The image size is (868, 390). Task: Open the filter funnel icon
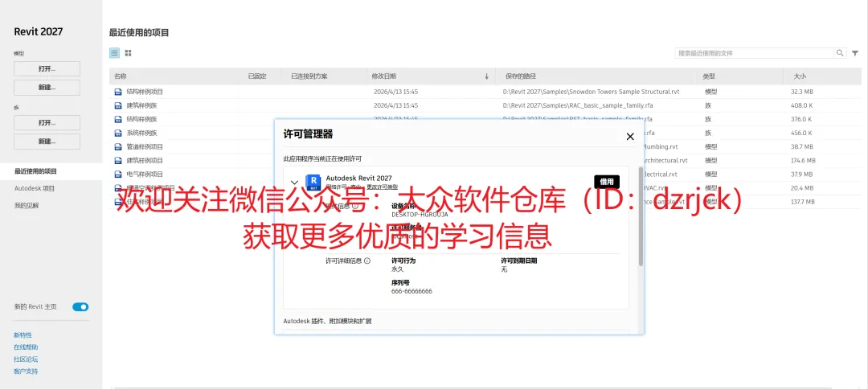(855, 53)
